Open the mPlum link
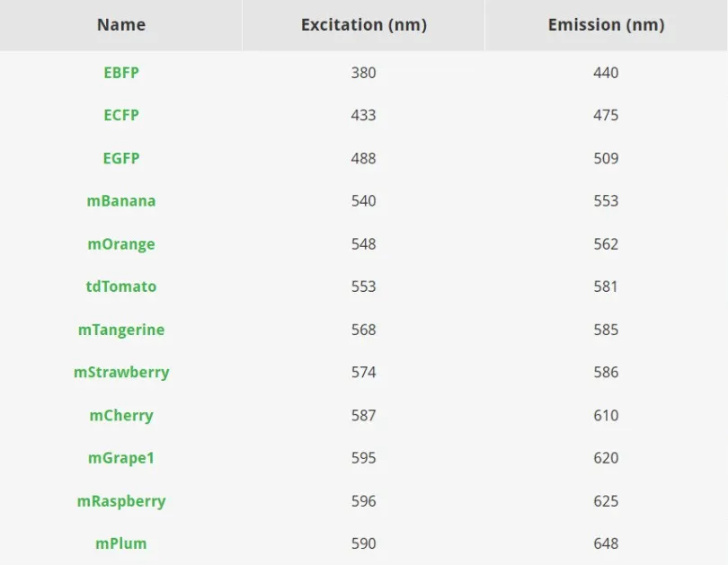The image size is (728, 565). tap(121, 543)
